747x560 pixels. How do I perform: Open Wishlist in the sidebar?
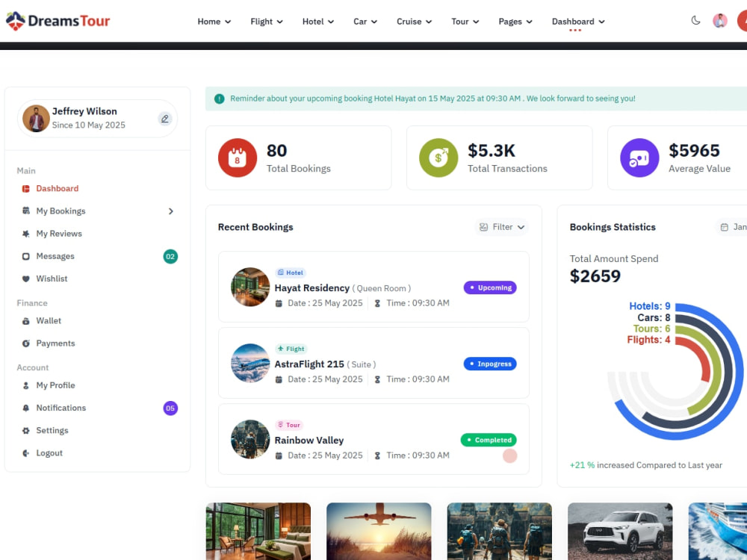[52, 279]
